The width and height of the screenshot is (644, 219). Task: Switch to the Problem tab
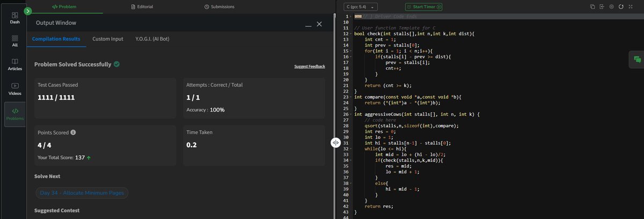(64, 6)
